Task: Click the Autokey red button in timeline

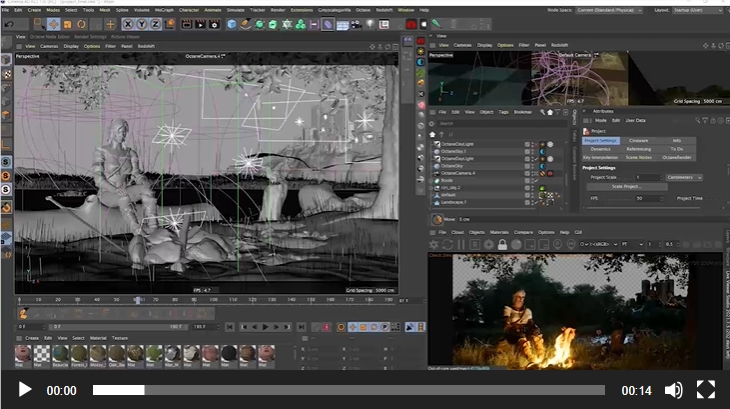Action: 326,327
